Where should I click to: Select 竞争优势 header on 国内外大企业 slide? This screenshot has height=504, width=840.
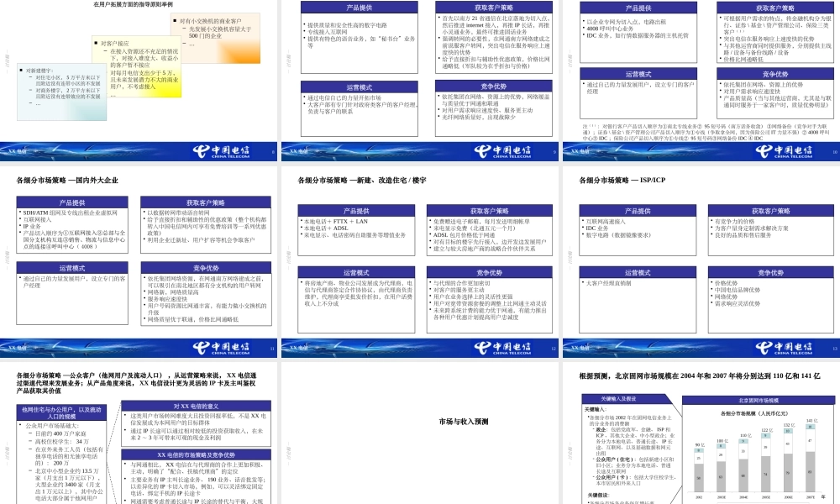206,268
